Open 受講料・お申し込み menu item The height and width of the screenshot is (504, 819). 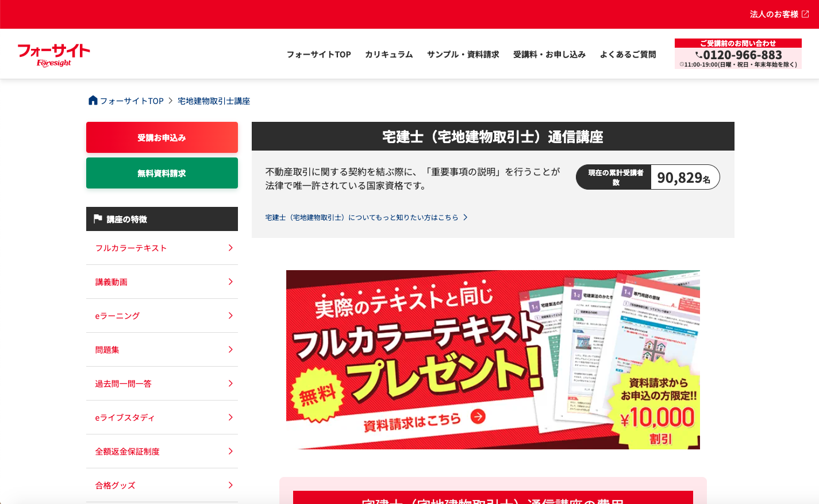coord(549,55)
